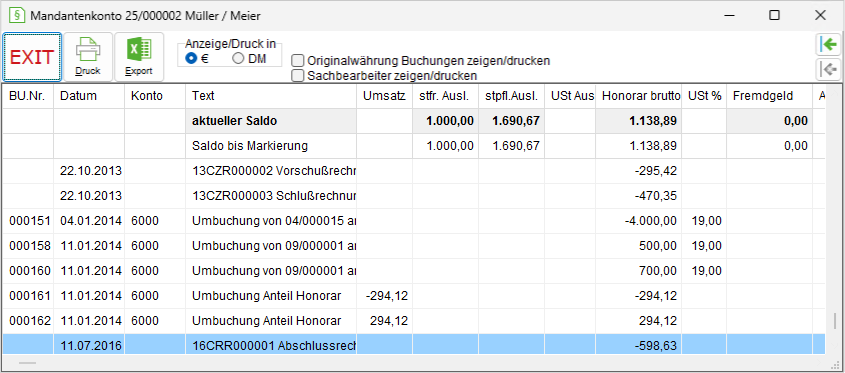Viewport: 845px width, 373px height.
Task: Click the vertical scrollbar thumb
Action: coord(835,322)
